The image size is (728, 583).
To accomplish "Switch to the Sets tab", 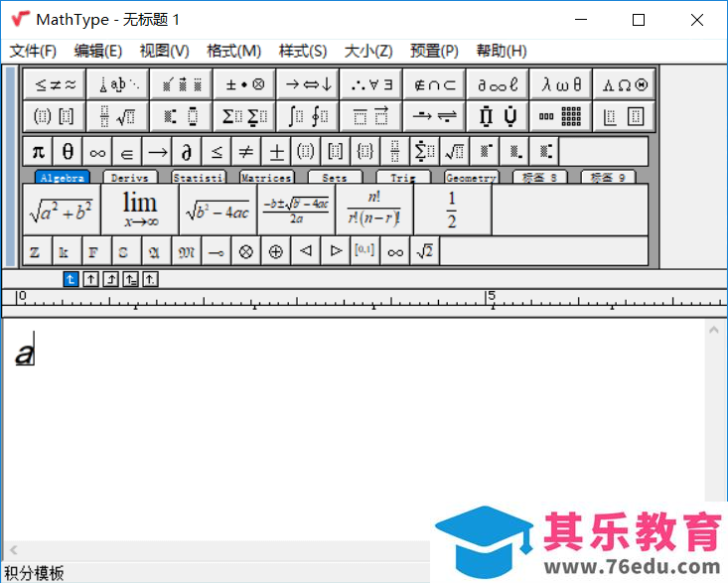I will (x=336, y=178).
